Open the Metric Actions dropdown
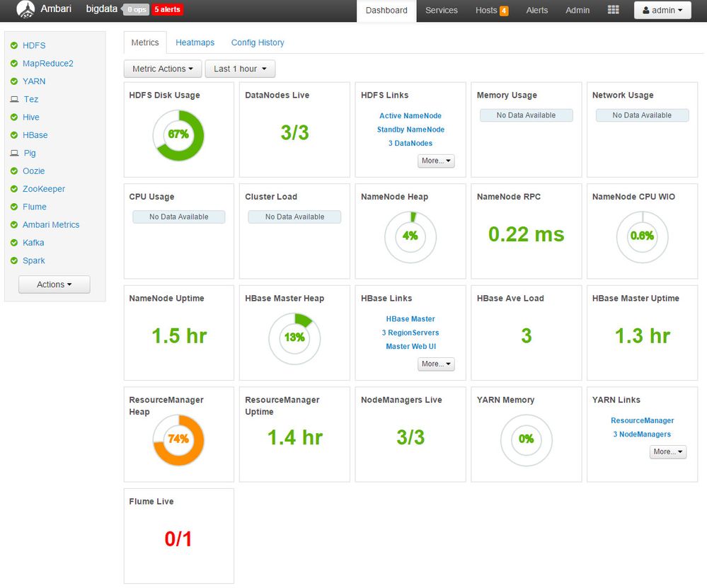This screenshot has width=707, height=588. pos(163,69)
